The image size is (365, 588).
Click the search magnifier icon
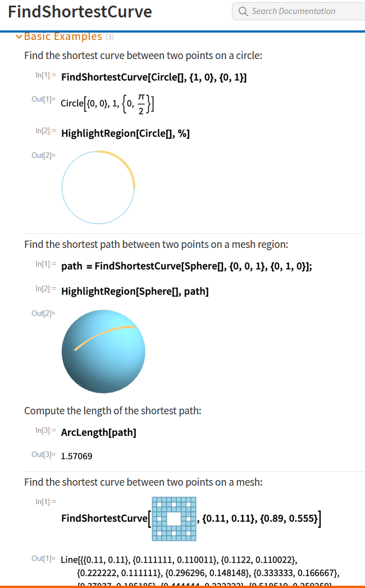pos(243,11)
